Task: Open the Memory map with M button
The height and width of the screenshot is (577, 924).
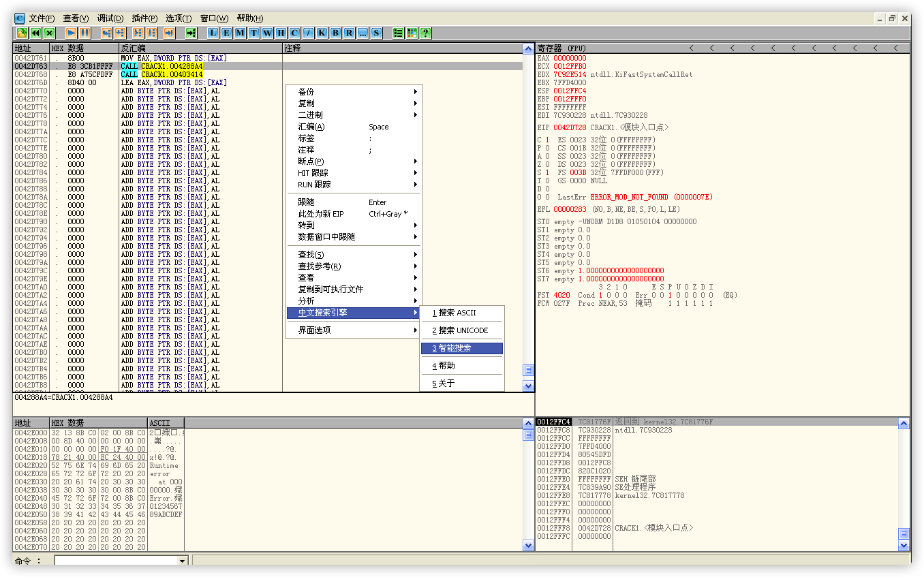Action: (240, 33)
